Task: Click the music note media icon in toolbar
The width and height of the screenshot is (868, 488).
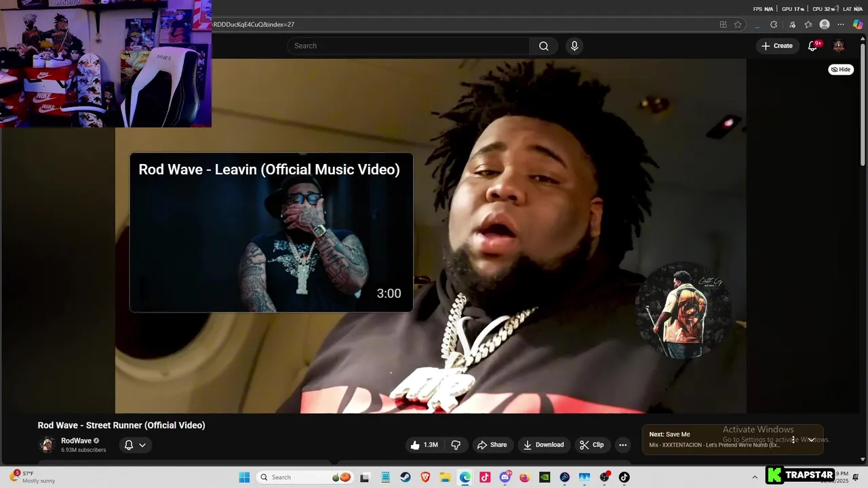Action: coord(792,24)
